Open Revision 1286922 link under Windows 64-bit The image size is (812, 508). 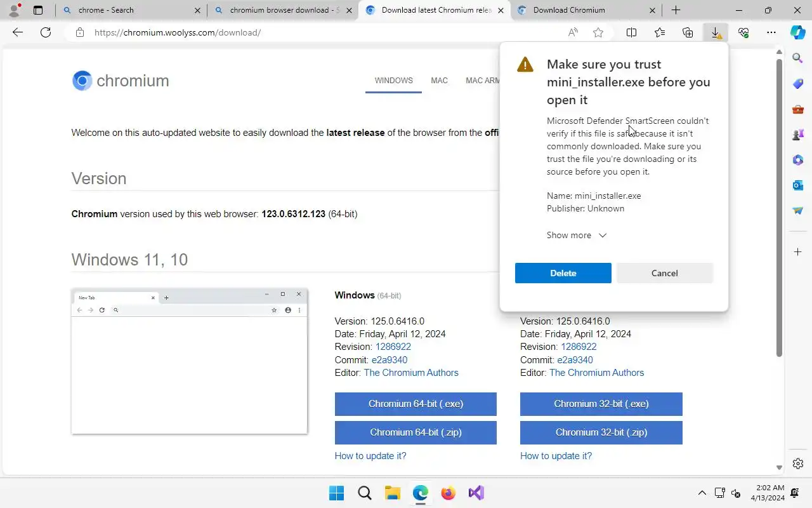pos(393,347)
